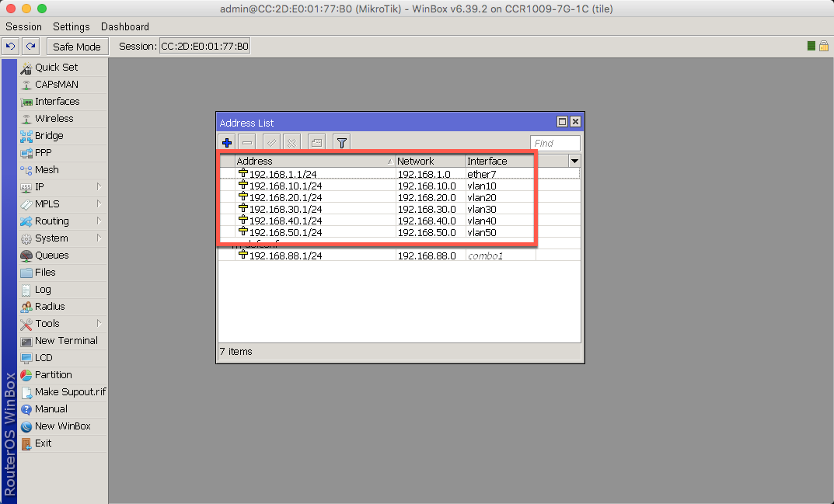
Task: Click the macOS green zoom window button
Action: [x=42, y=9]
